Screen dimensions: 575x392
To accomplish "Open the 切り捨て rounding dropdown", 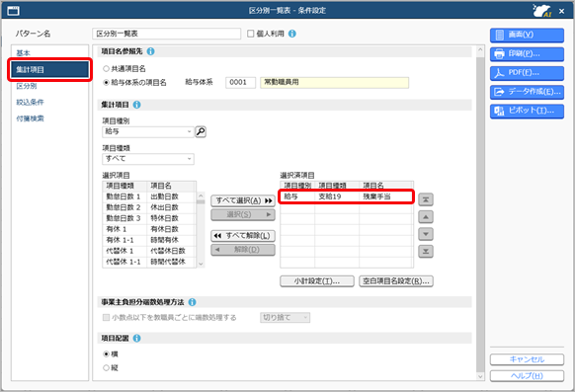I will click(x=285, y=318).
